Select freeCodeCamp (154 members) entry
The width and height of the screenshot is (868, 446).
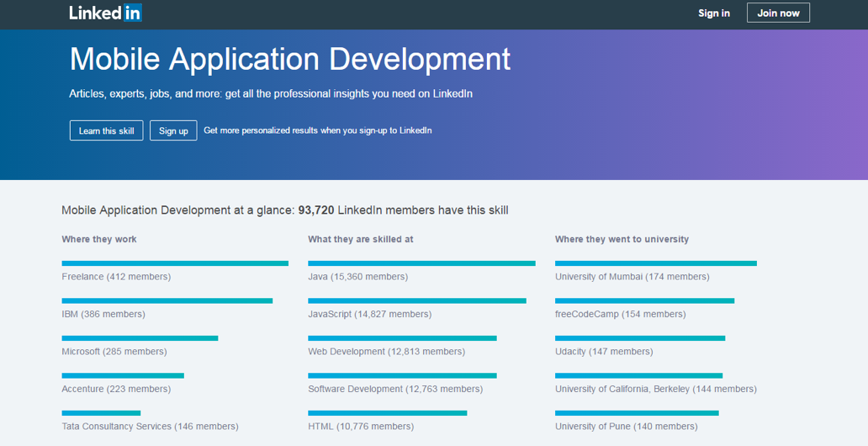621,314
